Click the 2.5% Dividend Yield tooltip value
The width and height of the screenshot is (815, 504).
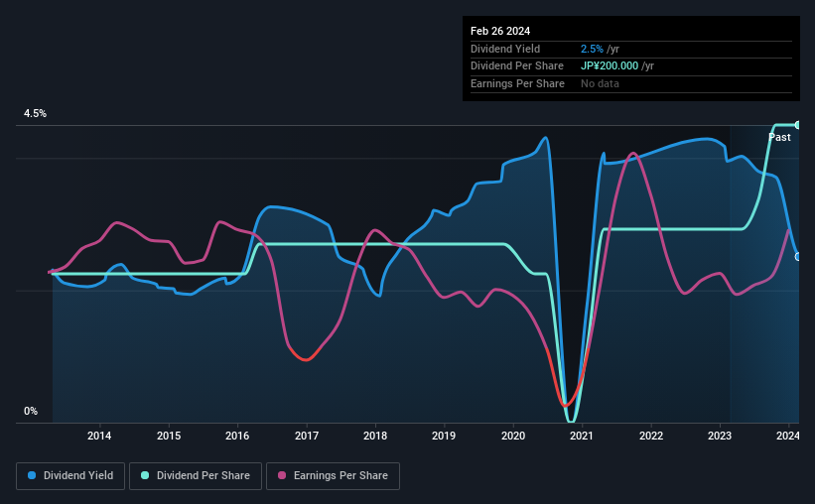pyautogui.click(x=592, y=49)
